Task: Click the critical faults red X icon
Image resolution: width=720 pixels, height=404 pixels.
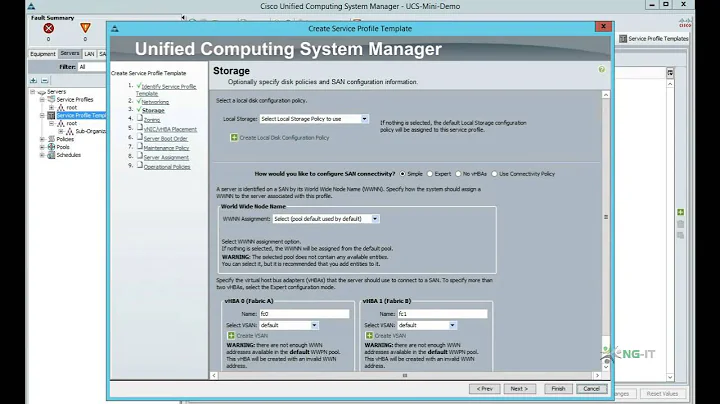Action: tap(48, 28)
